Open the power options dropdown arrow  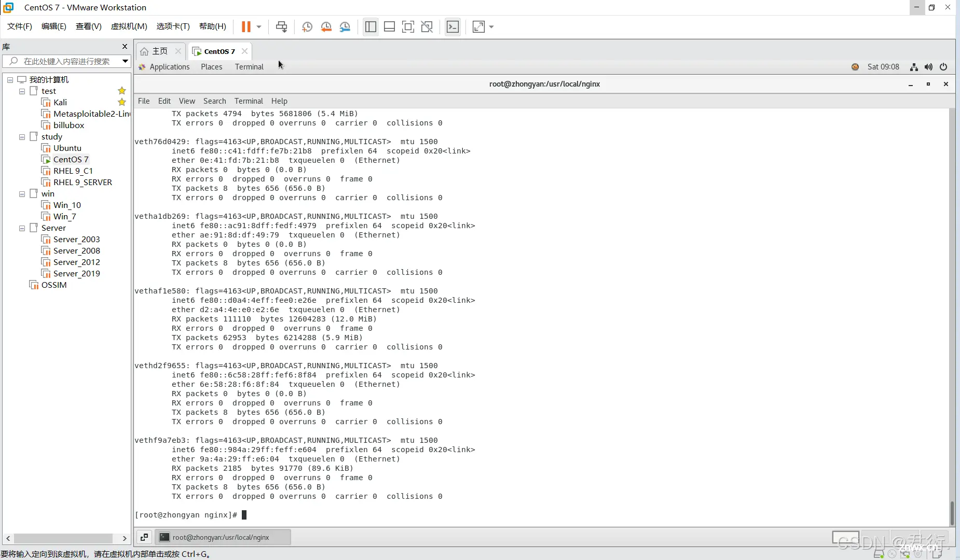(x=259, y=26)
